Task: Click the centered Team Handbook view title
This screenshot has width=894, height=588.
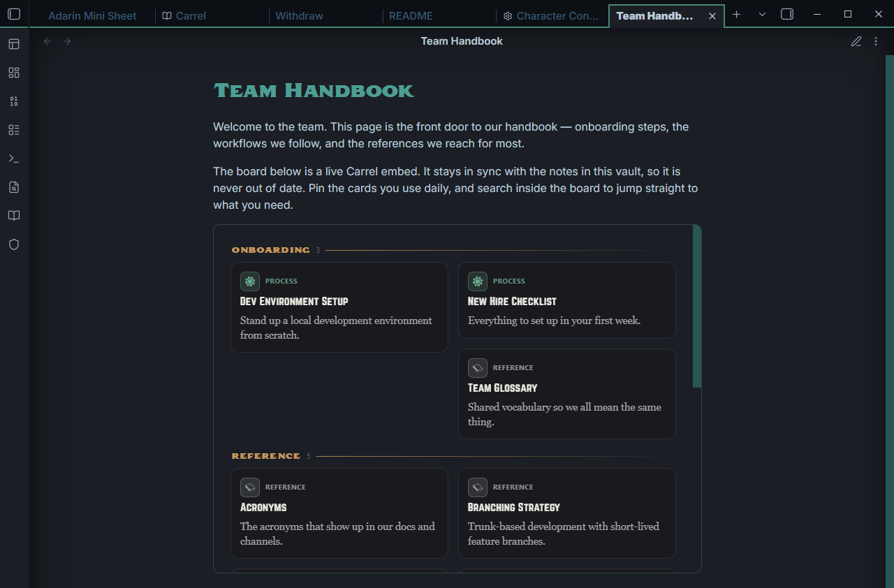Action: click(462, 41)
